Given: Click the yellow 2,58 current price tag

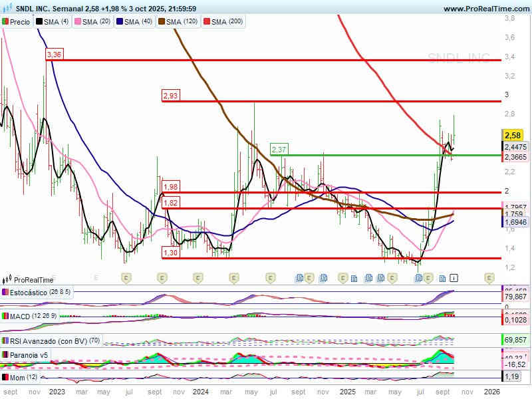Looking at the screenshot, I should click(x=511, y=134).
